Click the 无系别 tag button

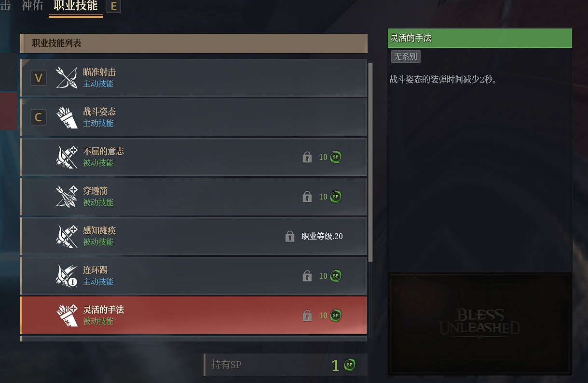406,57
